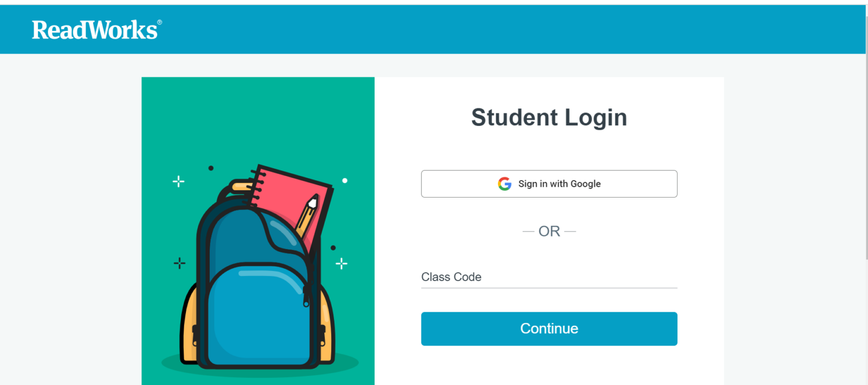Click the white dot right of the notebook
868x385 pixels.
pos(345,181)
